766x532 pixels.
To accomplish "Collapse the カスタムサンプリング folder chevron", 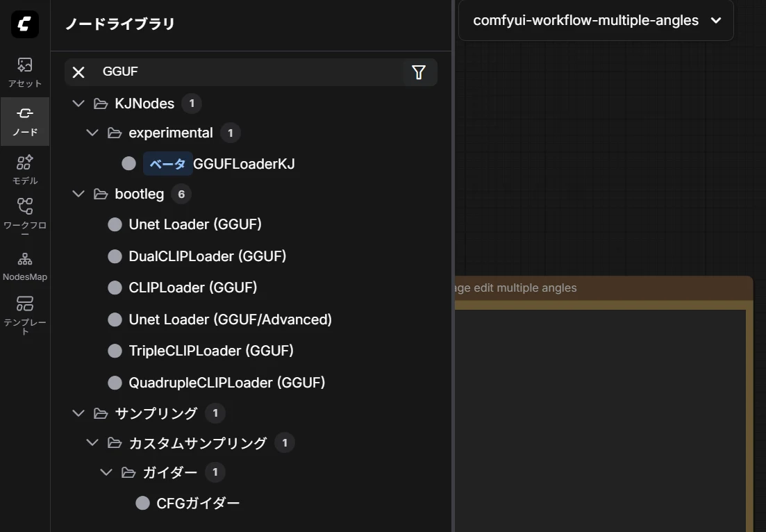I will click(x=92, y=443).
